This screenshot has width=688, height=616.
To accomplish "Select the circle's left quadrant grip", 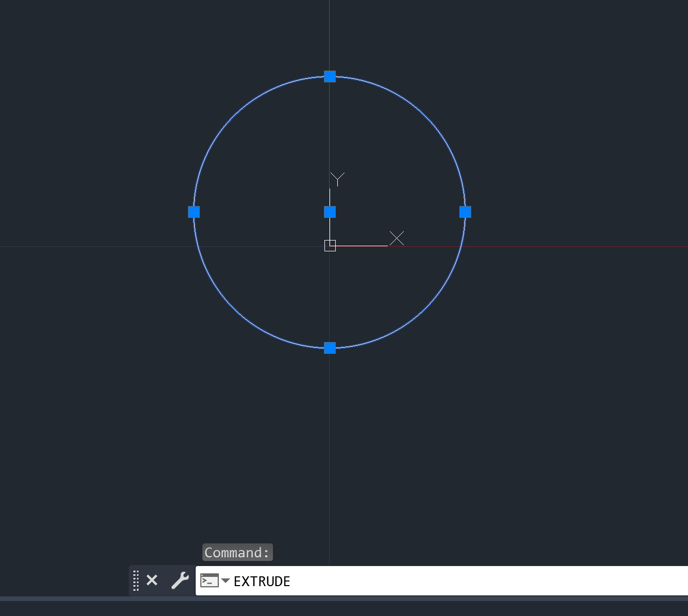I will (194, 212).
